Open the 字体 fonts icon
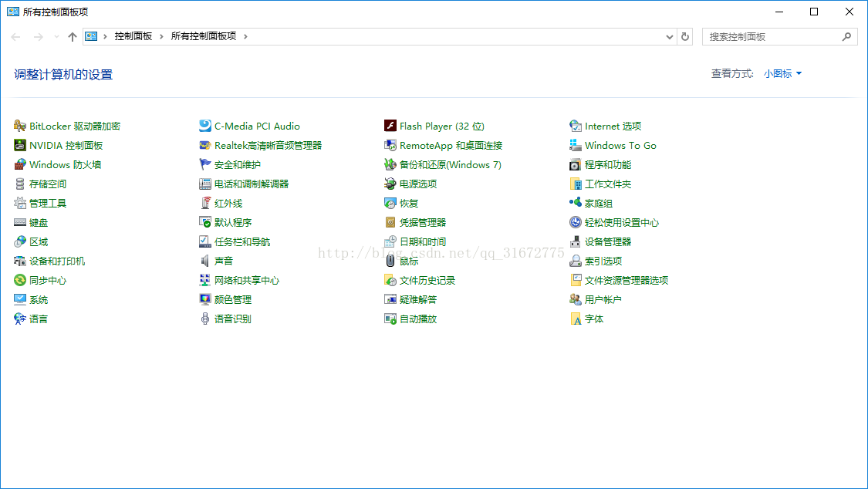868x489 pixels. click(576, 319)
